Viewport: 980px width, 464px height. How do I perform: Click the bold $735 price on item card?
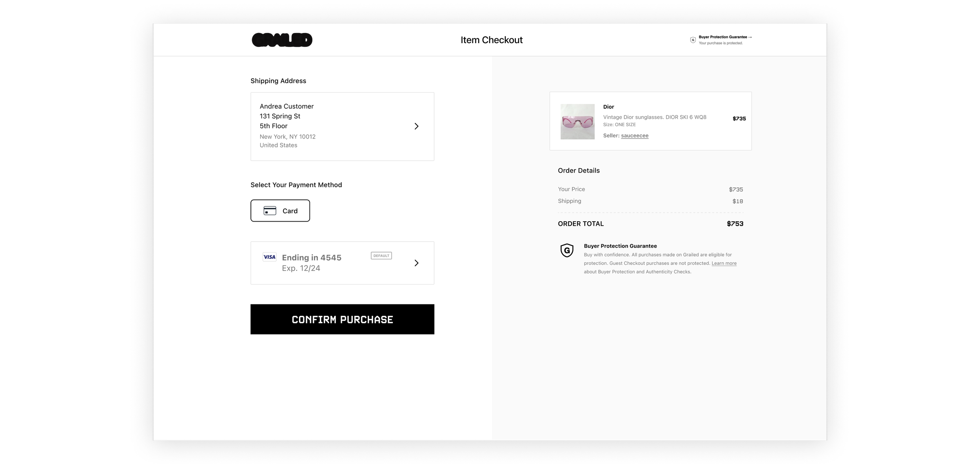(739, 118)
